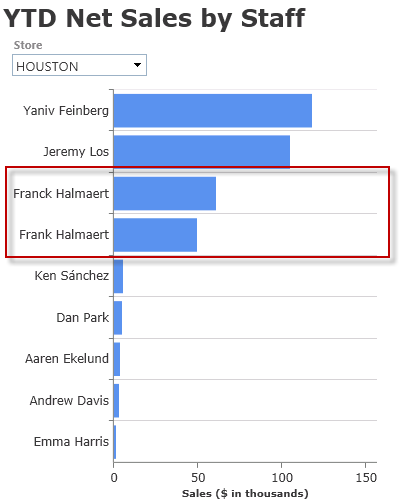Click the Yaniv Feinberg axis label
The image size is (402, 502).
pyautogui.click(x=66, y=111)
